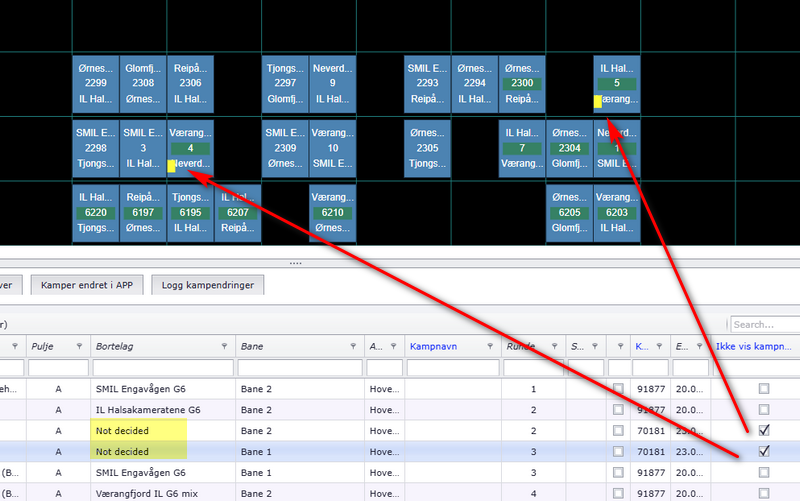
Task: Untick 'Ikke vis kamp' for the Not decided Bane 1 row
Action: [x=764, y=452]
